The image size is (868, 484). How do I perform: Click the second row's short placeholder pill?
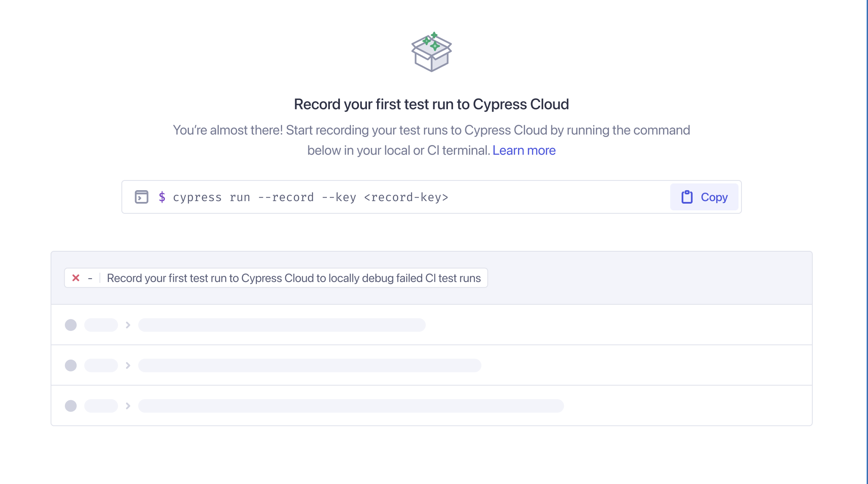point(101,366)
